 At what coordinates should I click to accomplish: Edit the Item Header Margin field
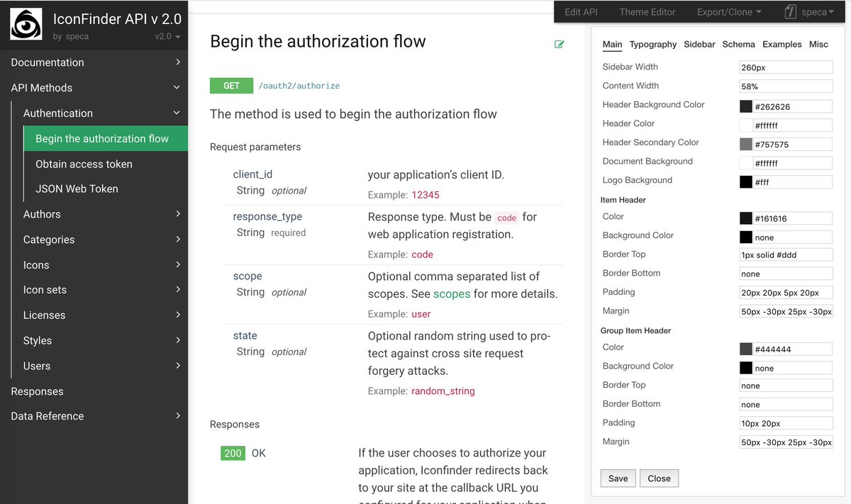(786, 311)
